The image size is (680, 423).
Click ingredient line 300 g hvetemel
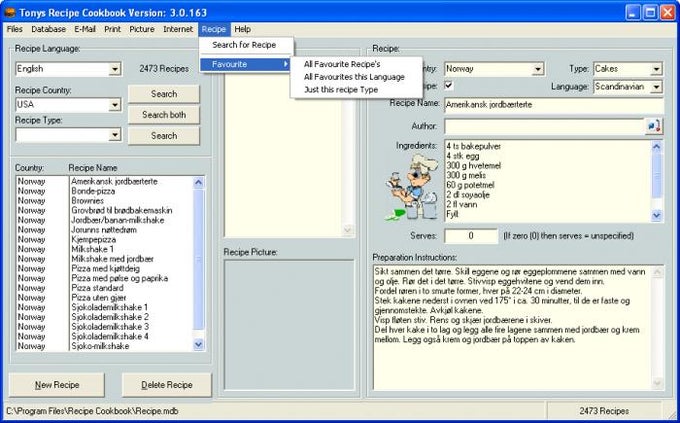[x=474, y=166]
